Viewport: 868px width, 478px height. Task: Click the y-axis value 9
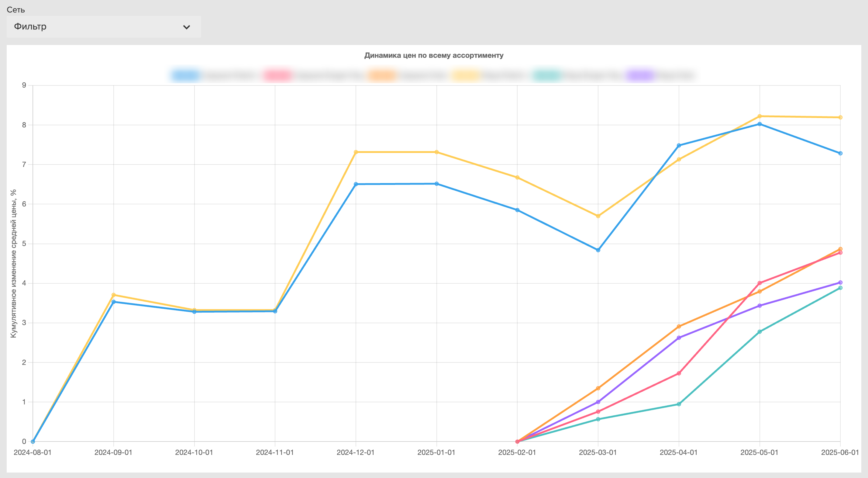pyautogui.click(x=24, y=85)
